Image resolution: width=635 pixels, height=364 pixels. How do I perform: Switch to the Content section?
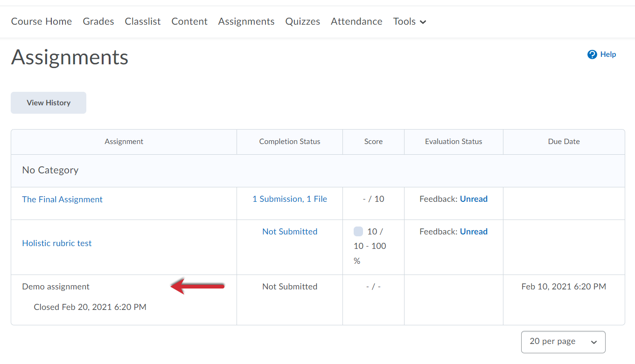click(x=189, y=21)
